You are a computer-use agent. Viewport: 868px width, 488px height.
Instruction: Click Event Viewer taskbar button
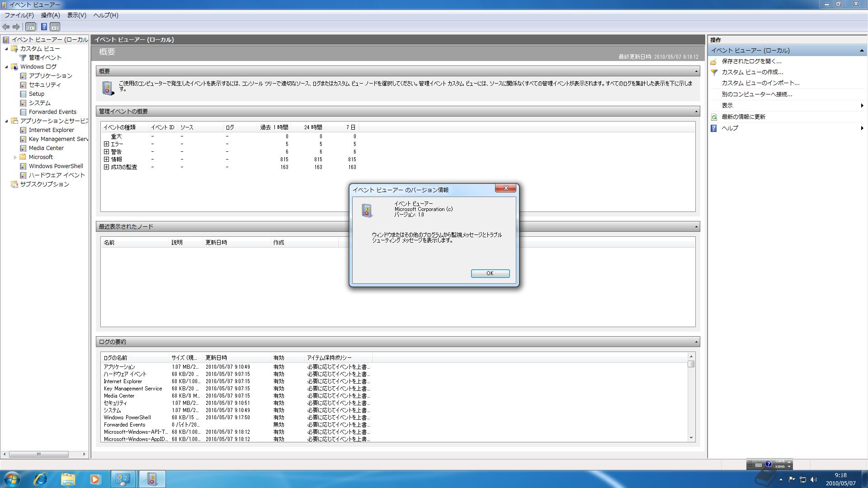(x=152, y=479)
